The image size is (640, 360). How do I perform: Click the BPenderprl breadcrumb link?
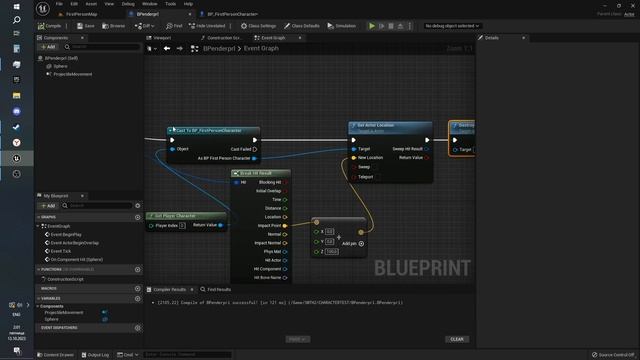point(219,48)
